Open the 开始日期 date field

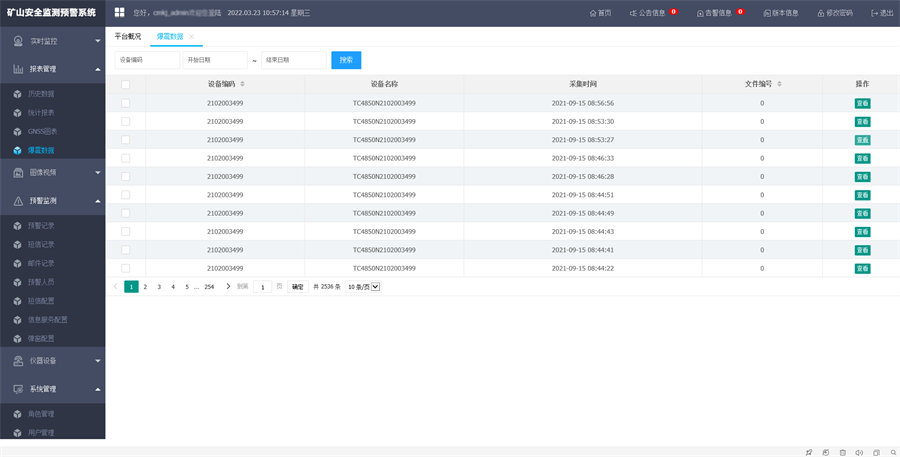coord(215,60)
